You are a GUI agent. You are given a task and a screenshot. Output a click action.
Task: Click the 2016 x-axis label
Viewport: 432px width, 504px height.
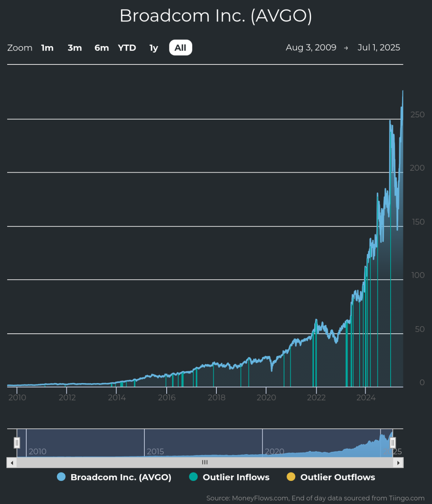pyautogui.click(x=167, y=397)
